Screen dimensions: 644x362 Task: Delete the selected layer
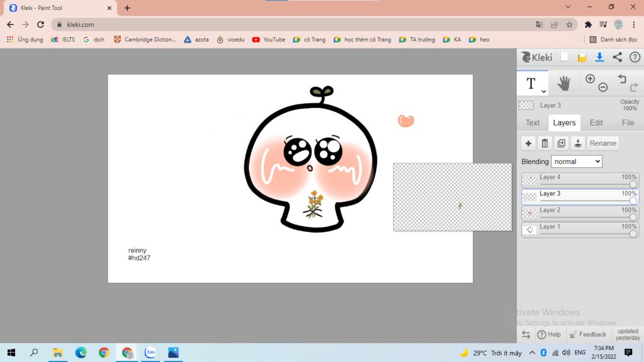point(545,143)
